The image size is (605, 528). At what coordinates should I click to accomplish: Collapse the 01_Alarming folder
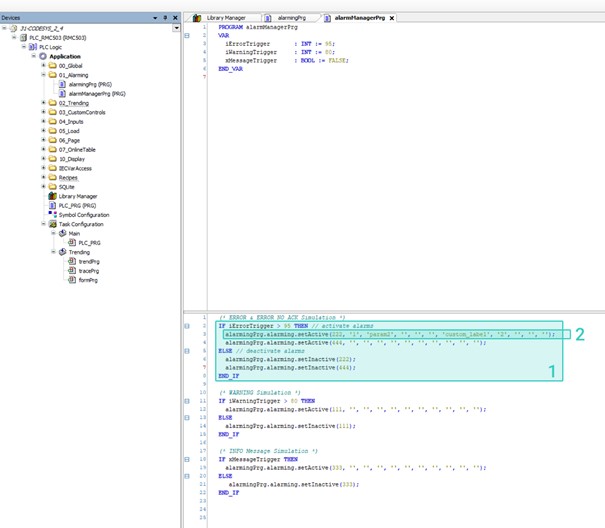43,75
